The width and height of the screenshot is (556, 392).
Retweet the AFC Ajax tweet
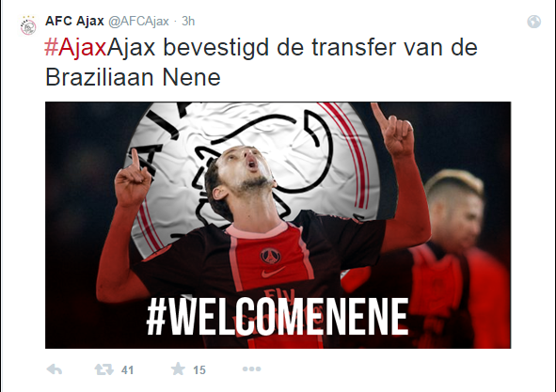click(103, 369)
